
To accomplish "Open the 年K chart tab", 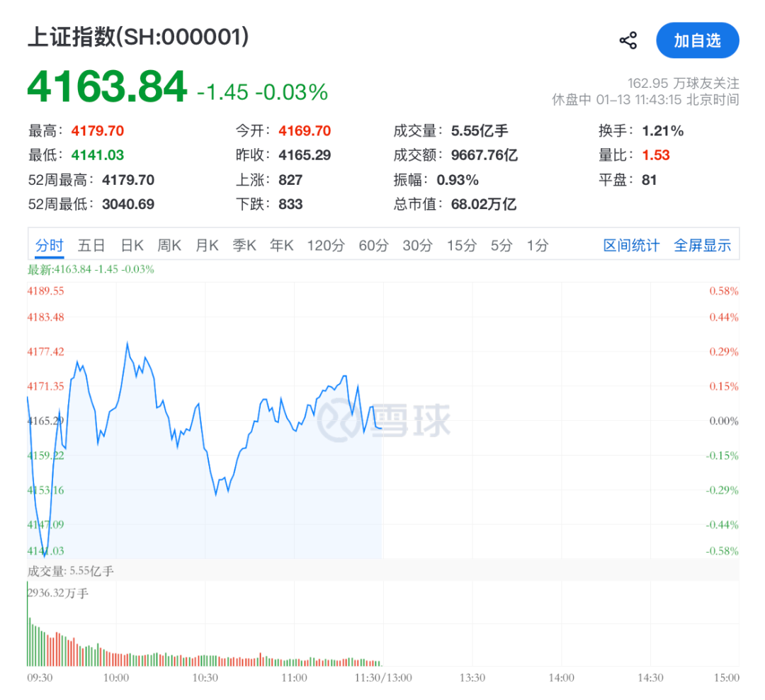I will 281,246.
